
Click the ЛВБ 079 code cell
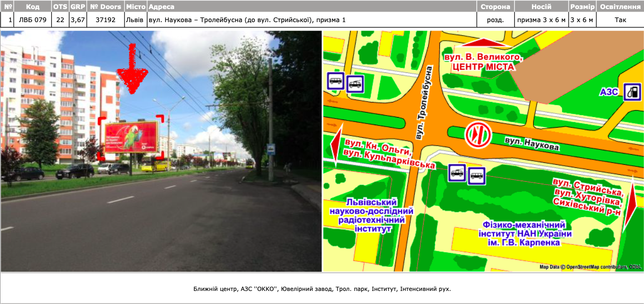click(x=33, y=20)
